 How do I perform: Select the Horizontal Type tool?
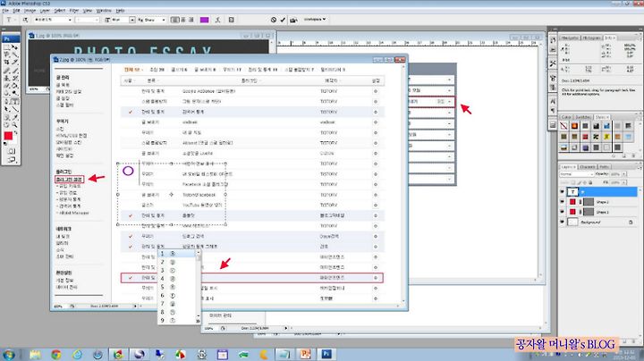[x=15, y=100]
